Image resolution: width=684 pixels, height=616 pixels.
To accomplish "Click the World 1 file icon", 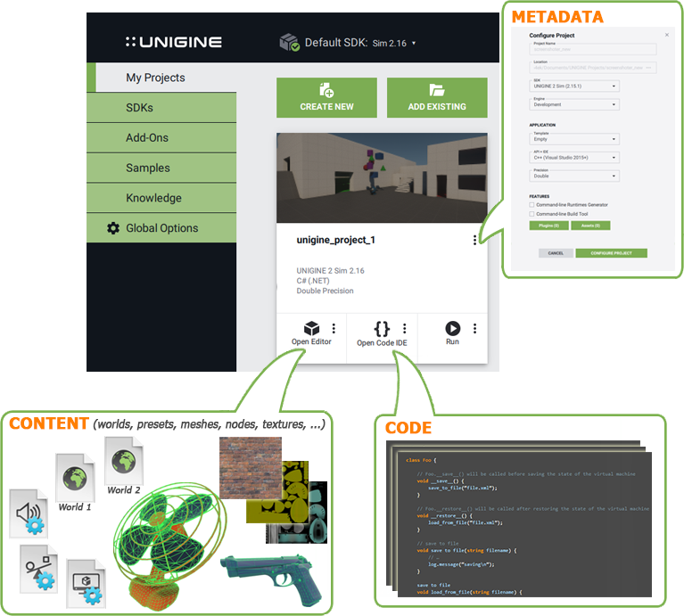I will click(76, 478).
